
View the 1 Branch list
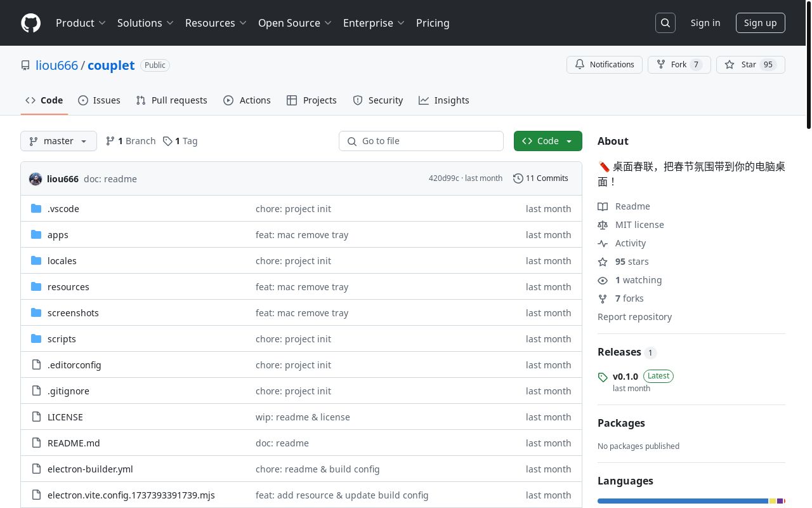click(131, 141)
